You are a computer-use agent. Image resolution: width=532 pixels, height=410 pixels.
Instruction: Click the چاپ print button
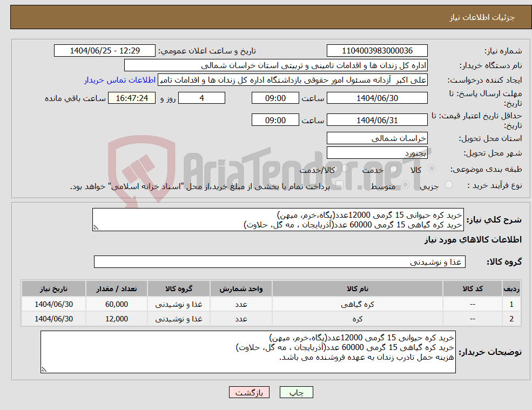pos(296,392)
